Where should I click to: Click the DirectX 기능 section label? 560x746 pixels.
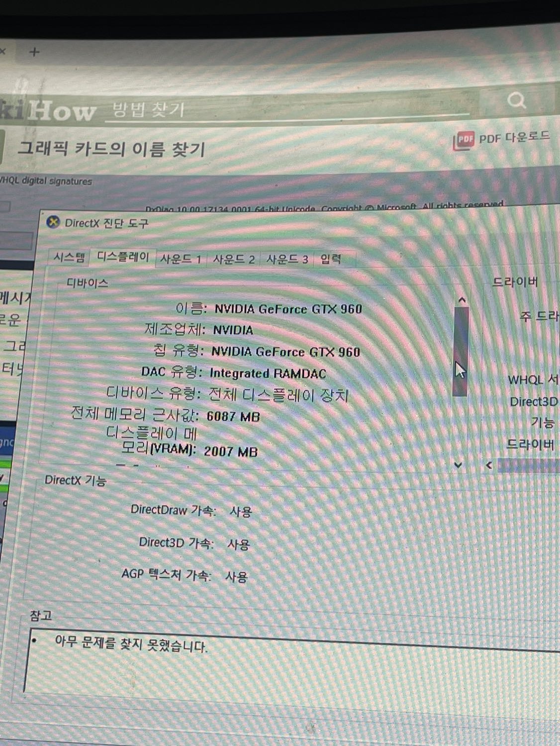[x=75, y=480]
